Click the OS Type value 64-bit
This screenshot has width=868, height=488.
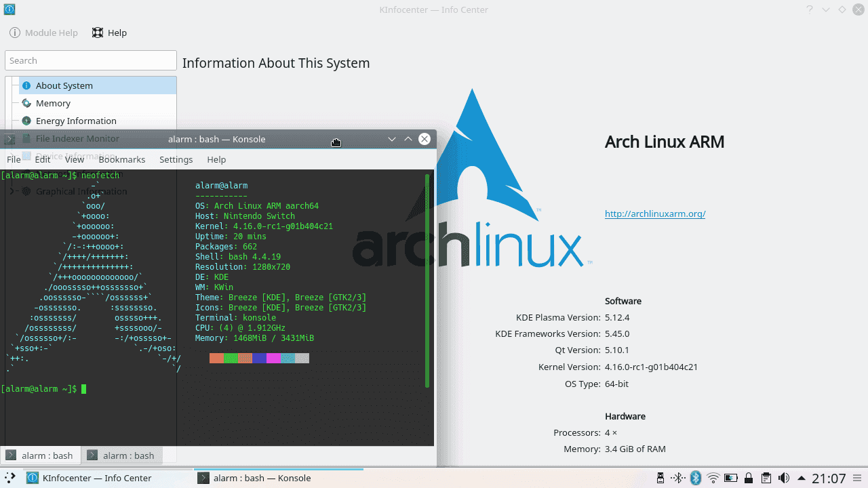coord(616,384)
